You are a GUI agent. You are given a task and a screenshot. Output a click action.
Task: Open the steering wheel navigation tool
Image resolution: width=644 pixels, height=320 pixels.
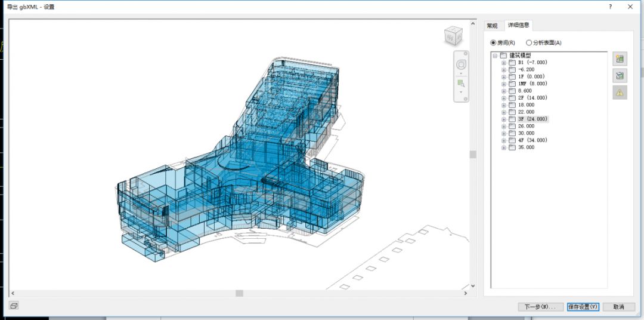(x=461, y=64)
